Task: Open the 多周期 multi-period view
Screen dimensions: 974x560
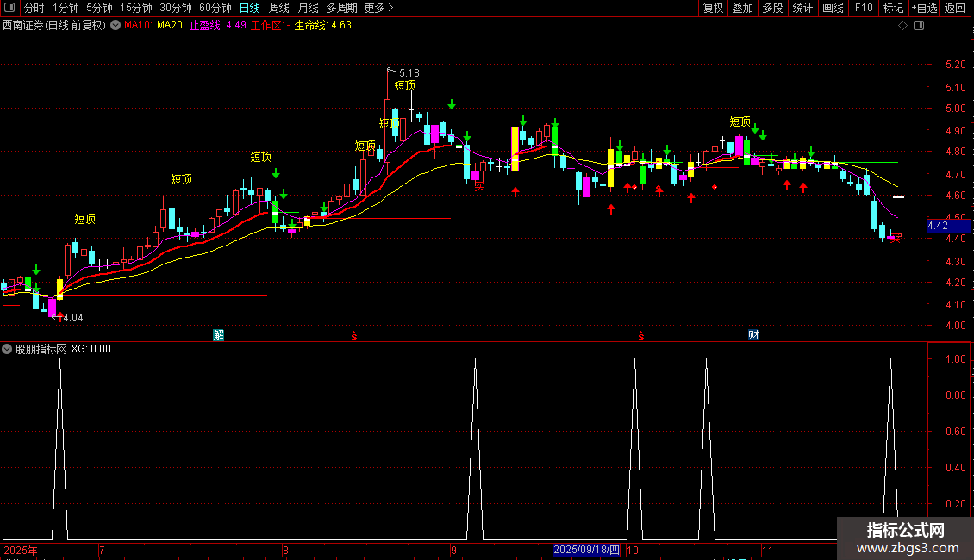Action: pos(341,8)
